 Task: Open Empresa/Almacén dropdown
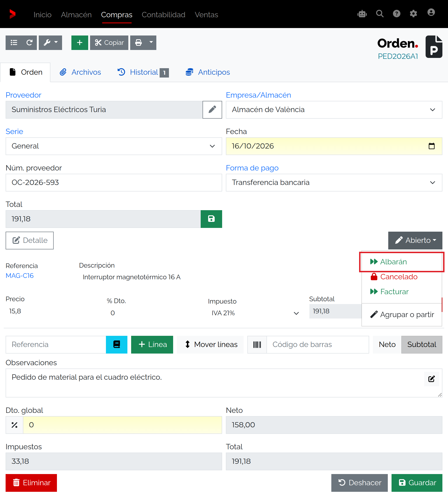[x=334, y=110]
